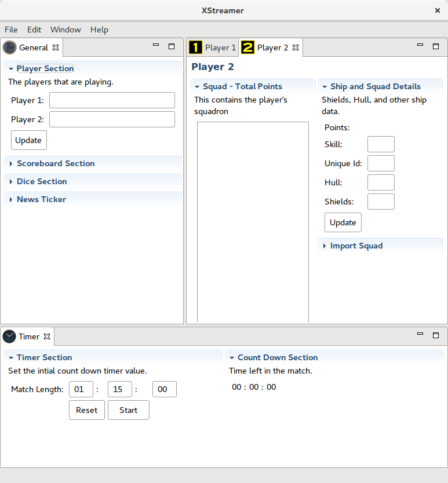Select the General tab
Screen dimensions: 448x483
(33, 47)
